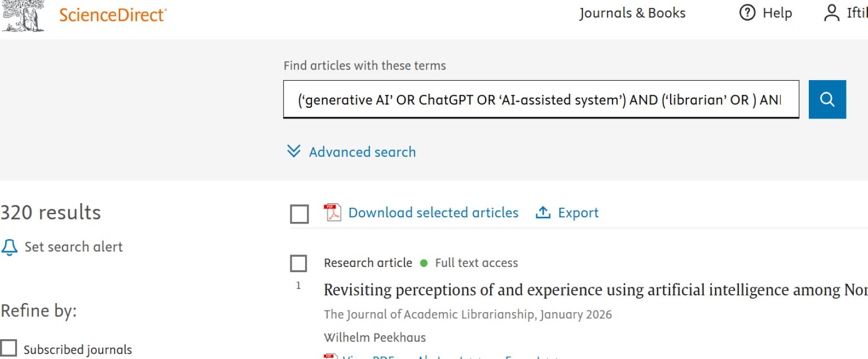Open the Advanced search options link

pyautogui.click(x=362, y=152)
